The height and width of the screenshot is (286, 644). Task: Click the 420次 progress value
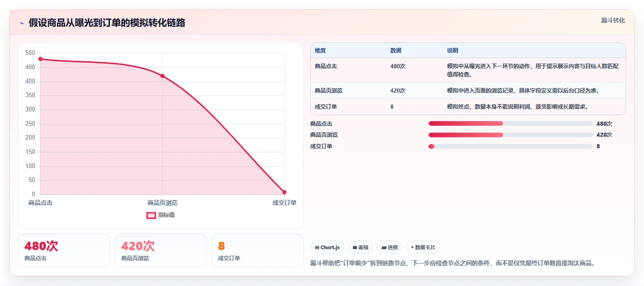click(x=604, y=135)
